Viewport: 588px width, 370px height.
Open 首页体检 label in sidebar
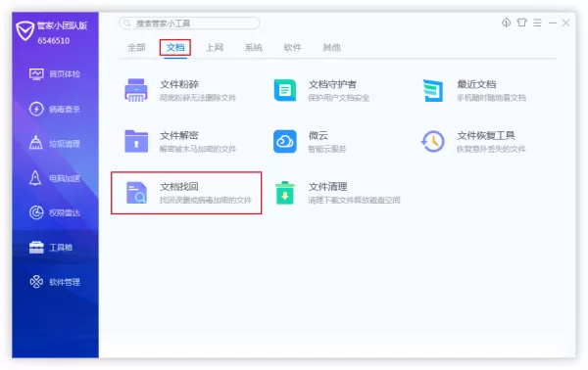coord(65,74)
